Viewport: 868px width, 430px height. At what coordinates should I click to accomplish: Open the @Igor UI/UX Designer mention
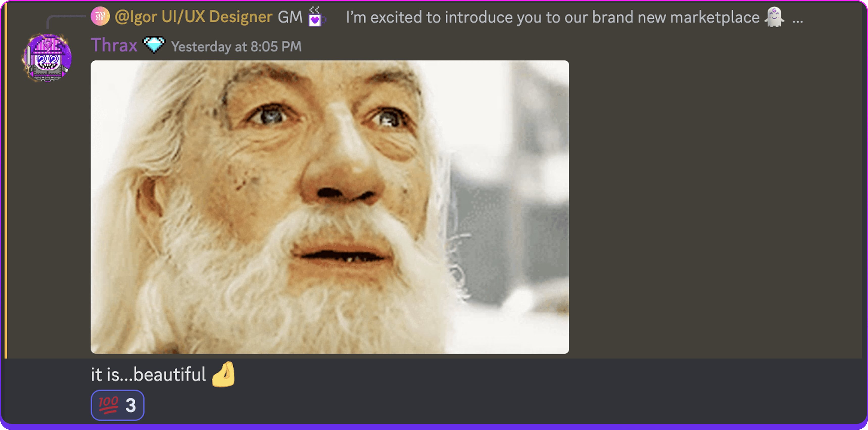click(194, 16)
